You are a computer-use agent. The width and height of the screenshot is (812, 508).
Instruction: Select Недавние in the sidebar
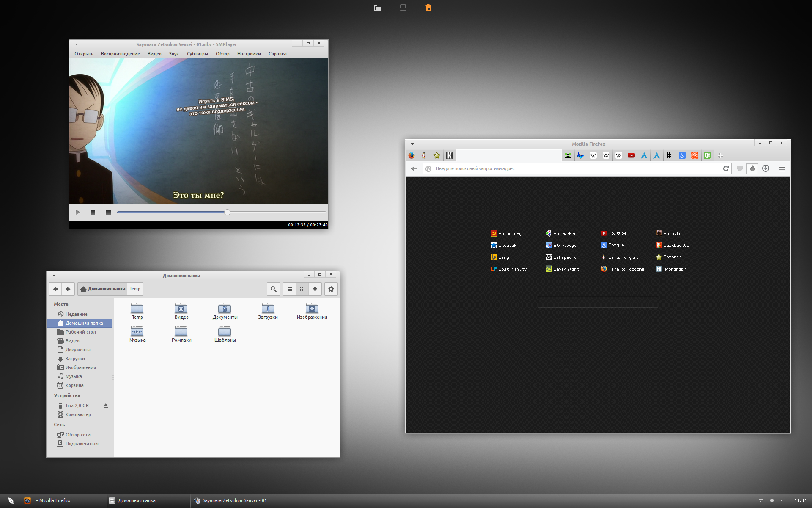point(80,314)
